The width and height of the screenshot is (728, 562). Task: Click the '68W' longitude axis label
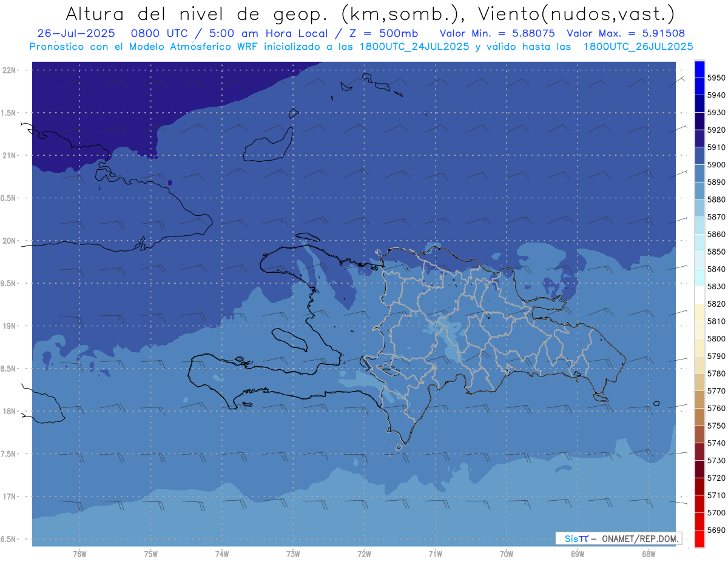[x=649, y=554]
